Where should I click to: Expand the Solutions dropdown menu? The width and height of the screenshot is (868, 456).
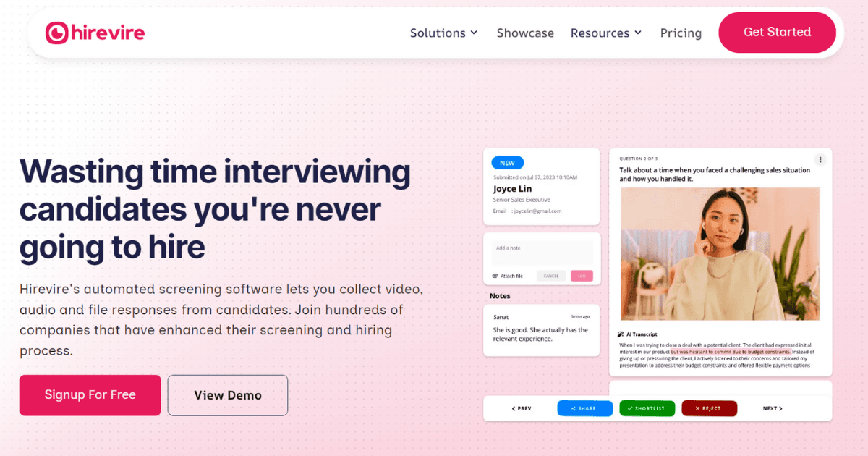point(443,33)
